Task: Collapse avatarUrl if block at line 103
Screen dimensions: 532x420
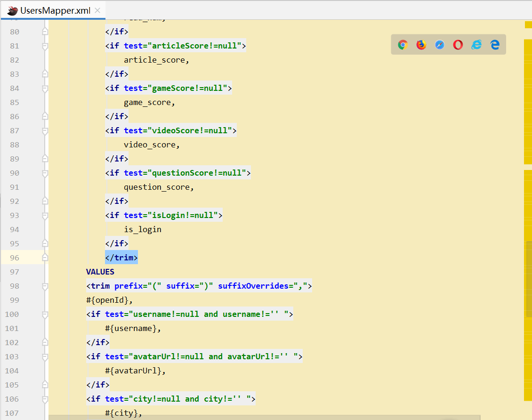Action: [45, 357]
